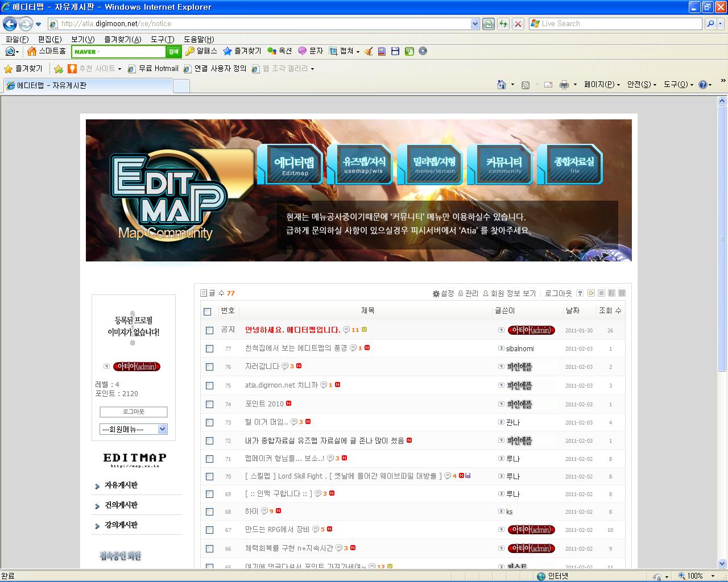Open the address bar URL dropdown

click(x=475, y=24)
